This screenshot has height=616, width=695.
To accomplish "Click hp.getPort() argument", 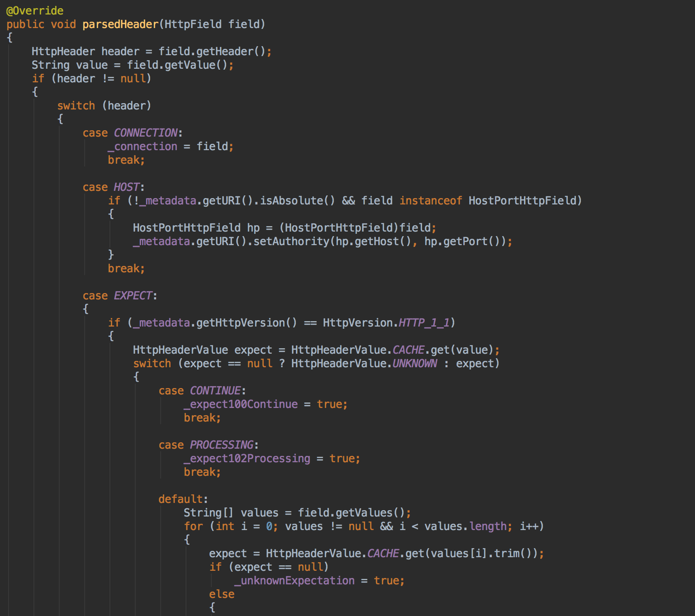I will 462,241.
